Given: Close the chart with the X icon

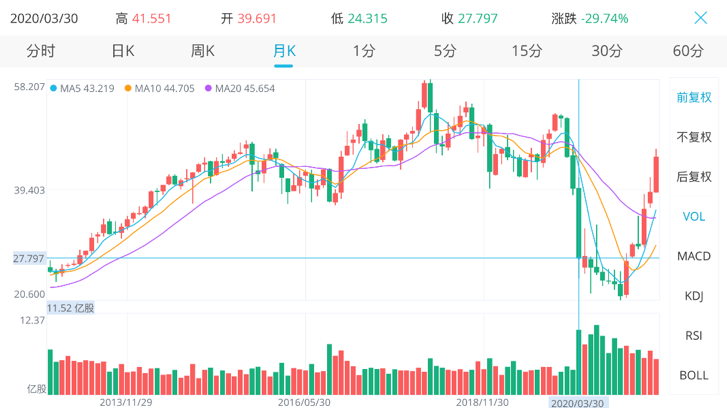Looking at the screenshot, I should 701,18.
